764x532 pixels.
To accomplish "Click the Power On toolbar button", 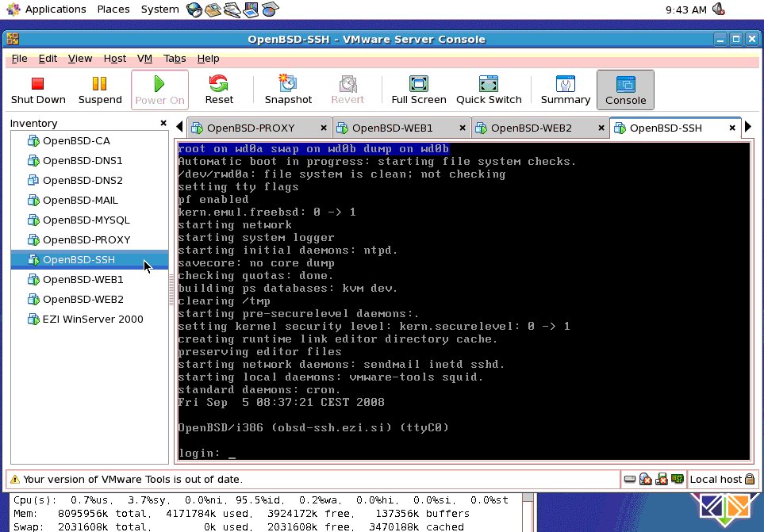I will pos(159,90).
